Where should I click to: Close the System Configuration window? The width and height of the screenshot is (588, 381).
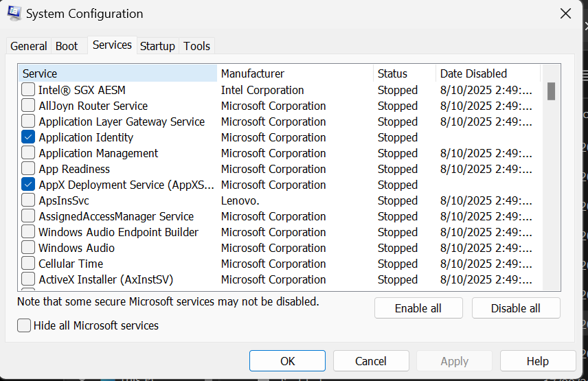point(565,14)
